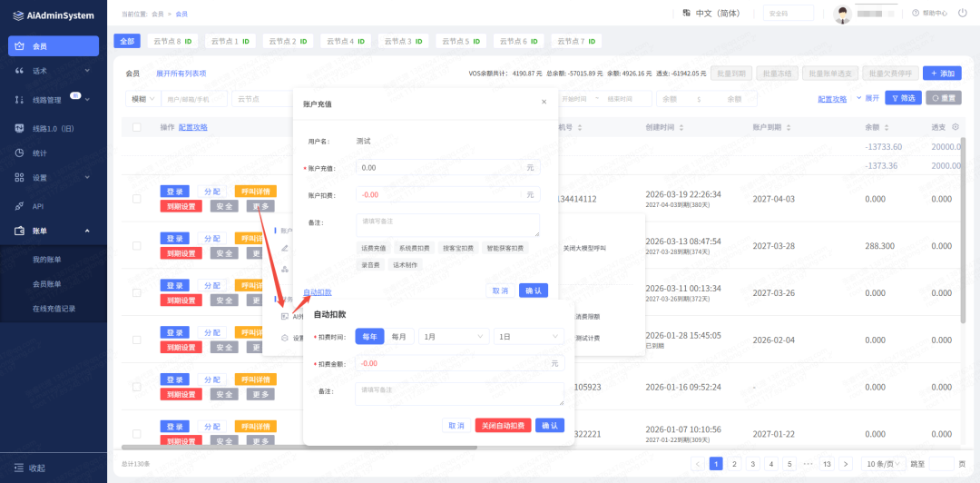
Task: Open 在线充值记录 in the sidebar
Action: [x=54, y=309]
